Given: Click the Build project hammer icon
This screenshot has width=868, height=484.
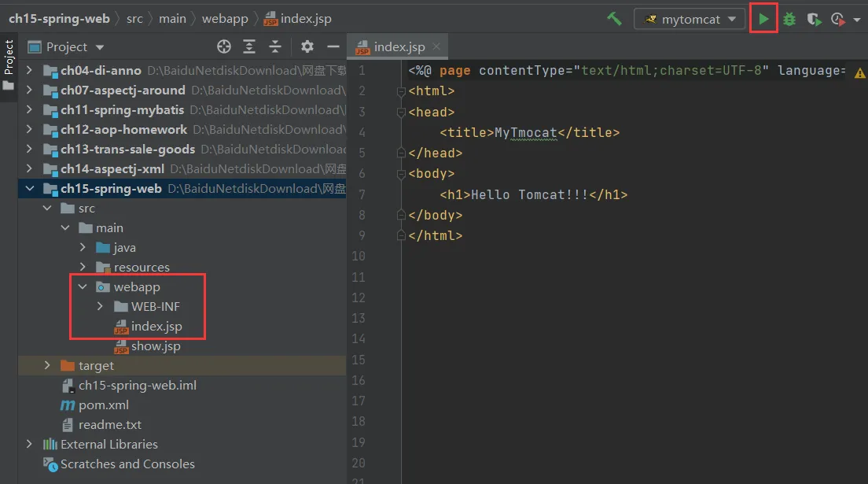Looking at the screenshot, I should coord(614,19).
